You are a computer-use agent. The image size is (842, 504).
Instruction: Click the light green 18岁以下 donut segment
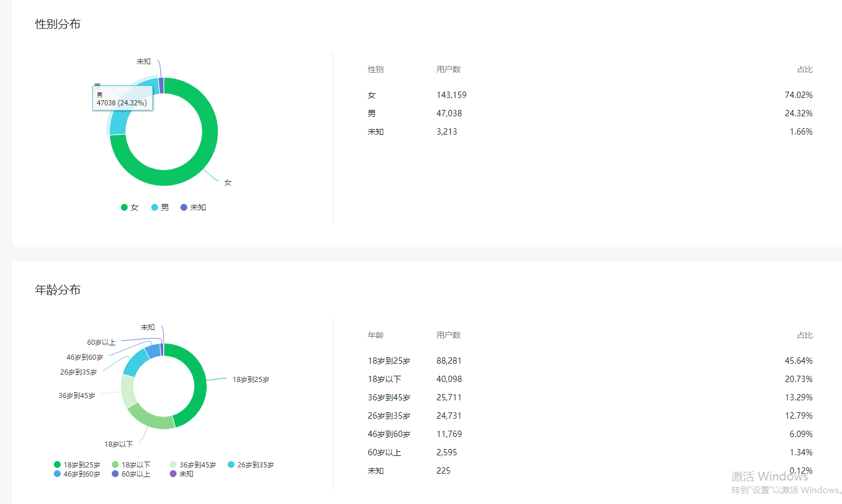tap(150, 418)
